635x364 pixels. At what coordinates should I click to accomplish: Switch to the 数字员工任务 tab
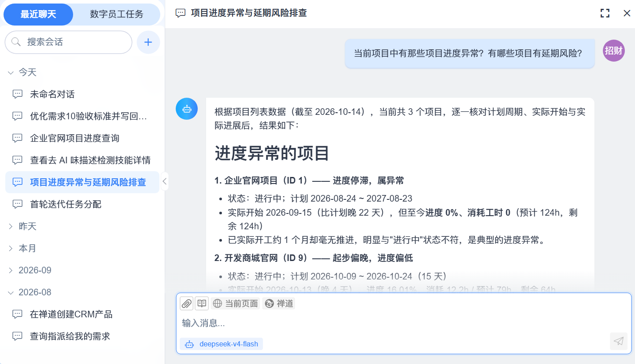pyautogui.click(x=117, y=15)
